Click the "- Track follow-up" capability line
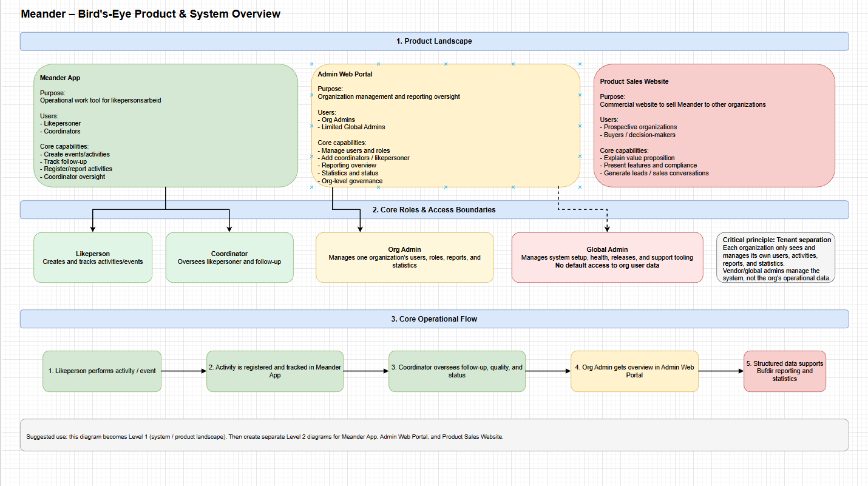 [64, 162]
